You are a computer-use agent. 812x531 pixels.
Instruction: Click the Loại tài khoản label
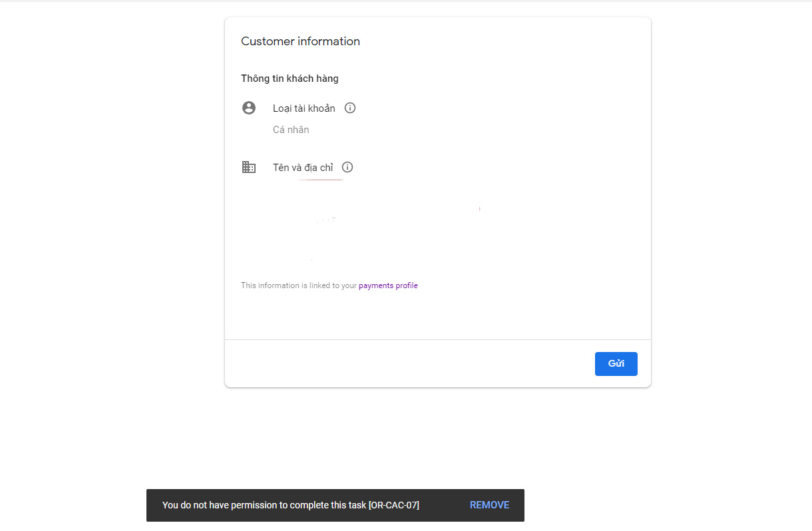304,108
